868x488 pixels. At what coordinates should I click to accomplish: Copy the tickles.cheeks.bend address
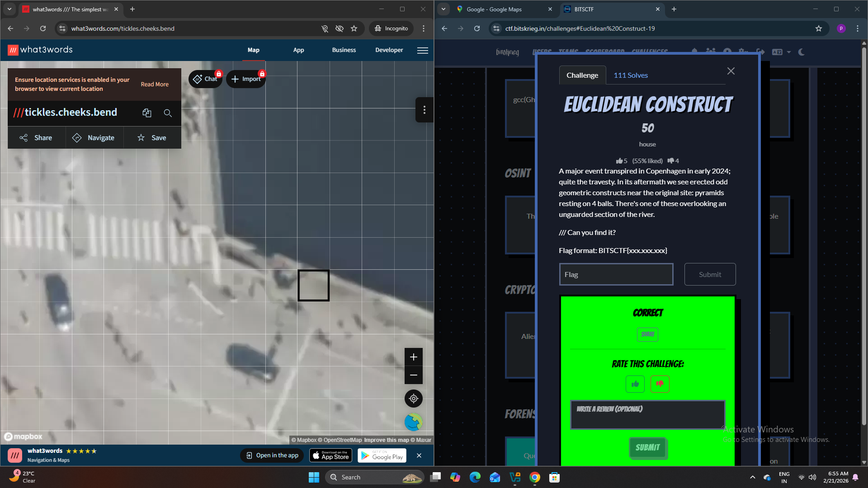click(x=146, y=113)
